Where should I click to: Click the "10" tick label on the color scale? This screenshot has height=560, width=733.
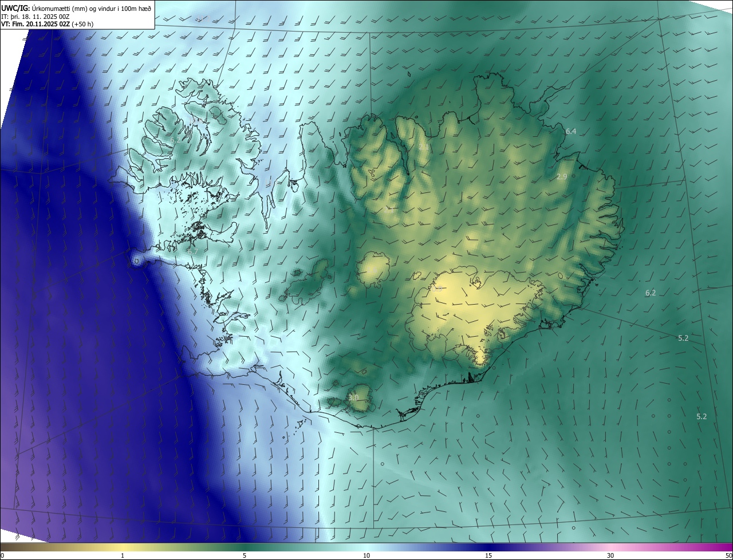point(366,555)
